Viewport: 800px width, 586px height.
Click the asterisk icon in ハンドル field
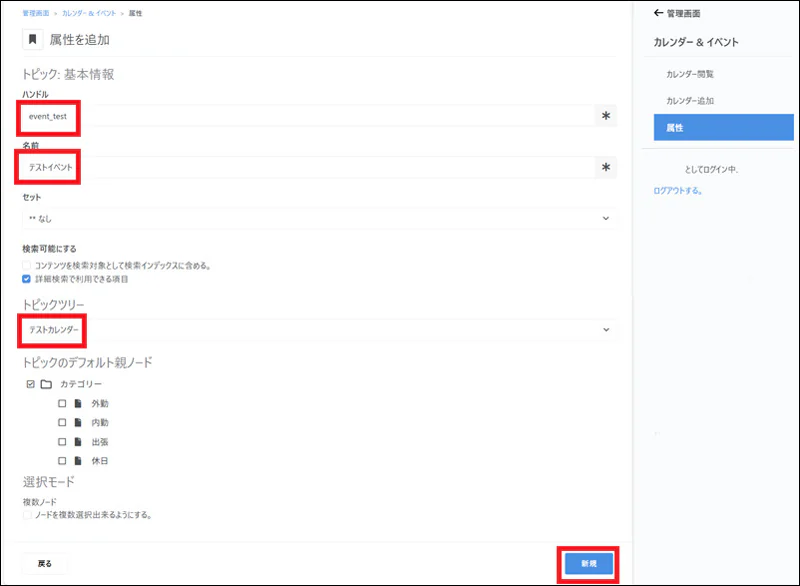(606, 116)
